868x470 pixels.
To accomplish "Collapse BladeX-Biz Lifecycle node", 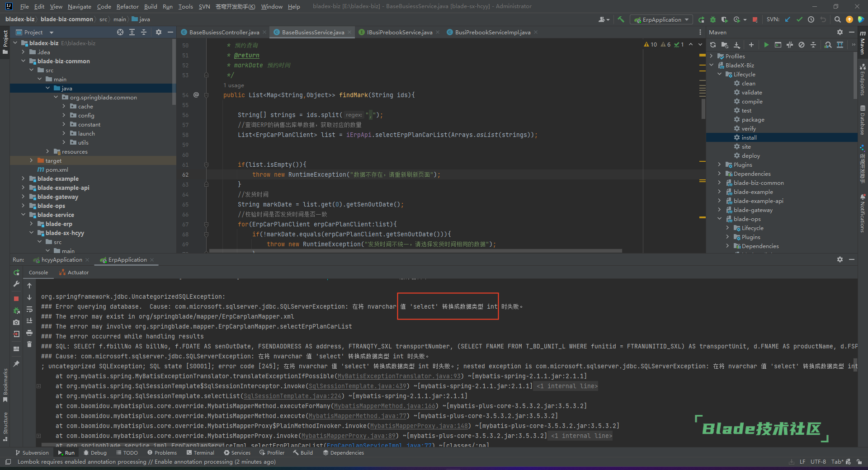I will [x=719, y=74].
